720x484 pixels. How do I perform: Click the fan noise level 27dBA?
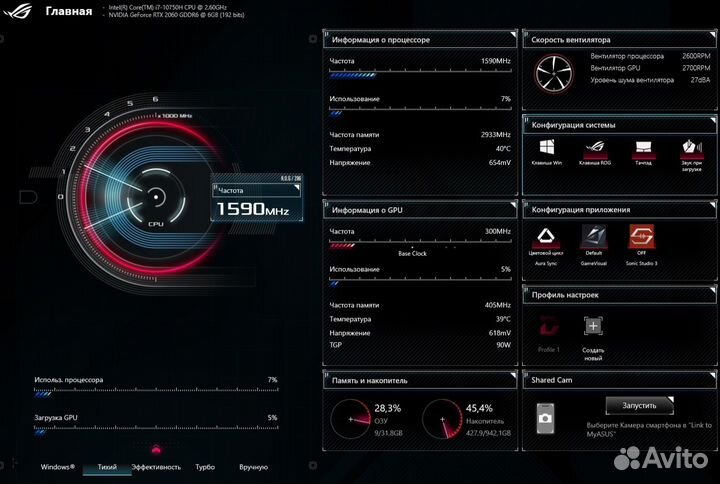pos(700,80)
